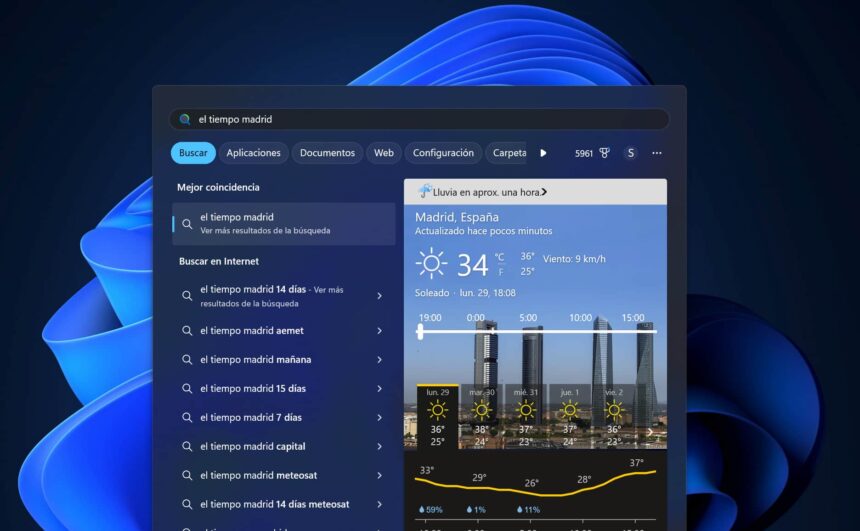Select the mar. 30 daily forecast tile
The width and height of the screenshot is (860, 531).
pos(482,417)
